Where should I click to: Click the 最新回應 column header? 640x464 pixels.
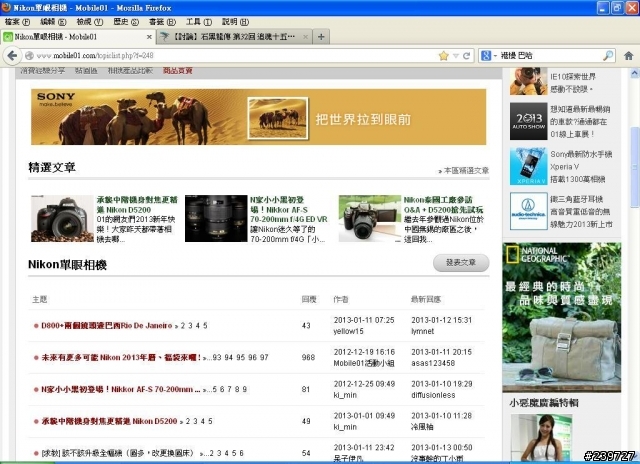pyautogui.click(x=426, y=299)
